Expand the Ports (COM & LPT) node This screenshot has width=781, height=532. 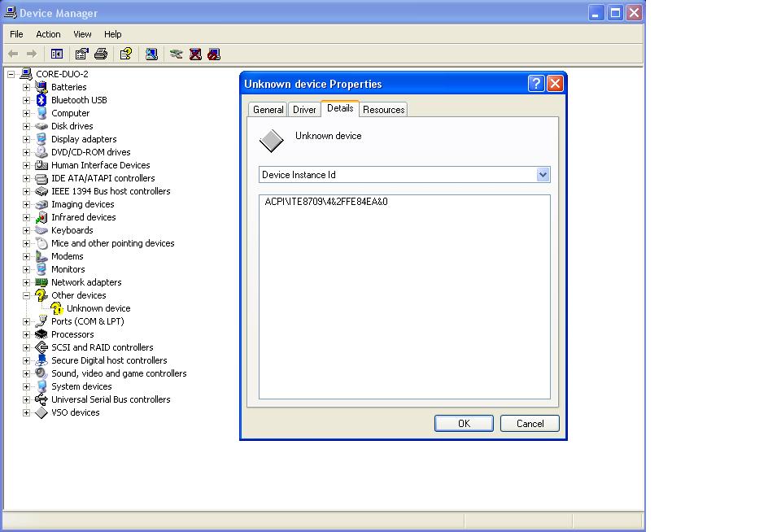click(x=26, y=321)
